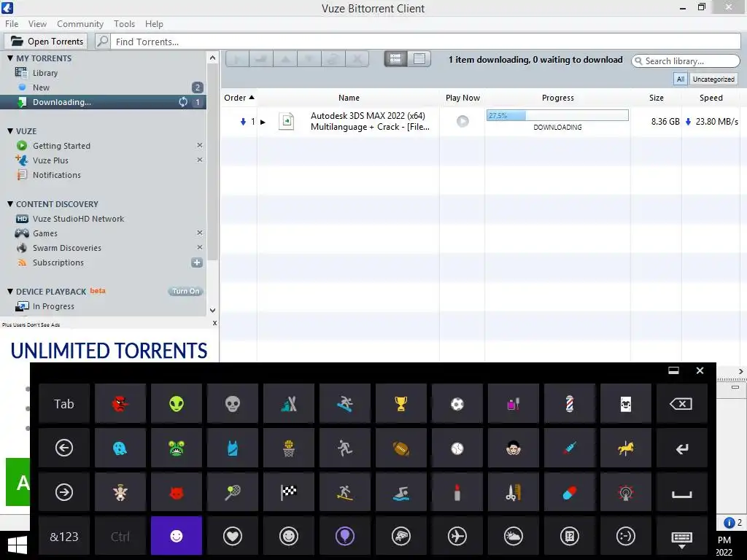Open the Tools menu
Viewport: 747px width, 560px height.
click(x=124, y=24)
